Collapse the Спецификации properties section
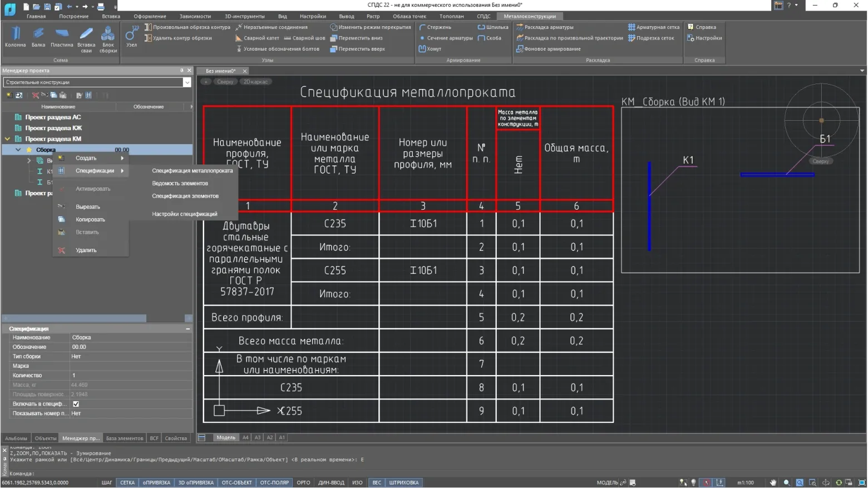The image size is (868, 488). [x=188, y=329]
